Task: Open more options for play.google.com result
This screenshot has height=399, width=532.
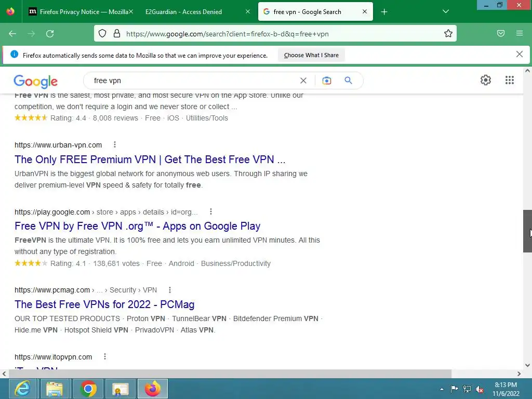Action: tap(211, 212)
